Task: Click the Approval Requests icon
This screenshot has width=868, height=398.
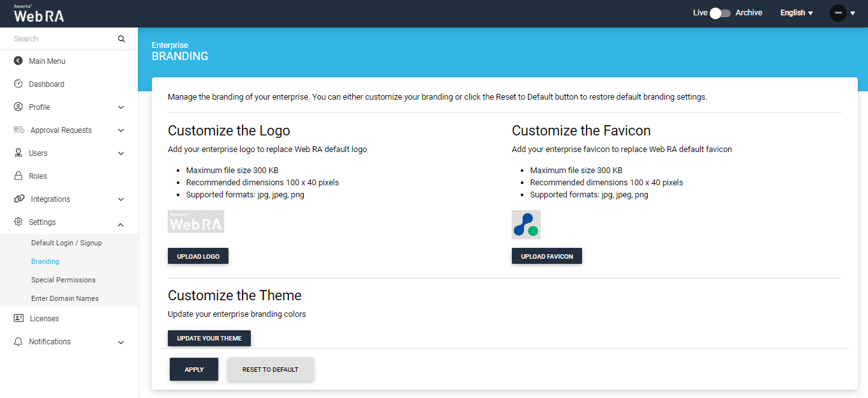Action: (19, 130)
